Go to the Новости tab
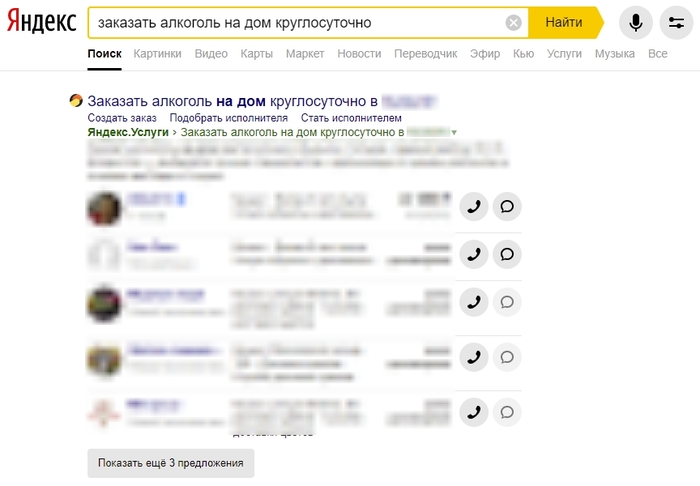Viewport: 700px width, 486px height. 359,54
